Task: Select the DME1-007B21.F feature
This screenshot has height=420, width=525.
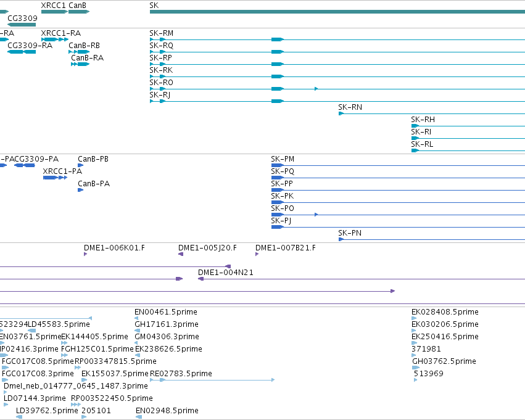Action: pos(257,254)
